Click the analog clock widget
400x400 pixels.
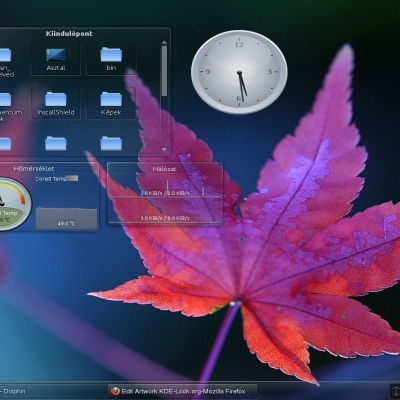(239, 72)
